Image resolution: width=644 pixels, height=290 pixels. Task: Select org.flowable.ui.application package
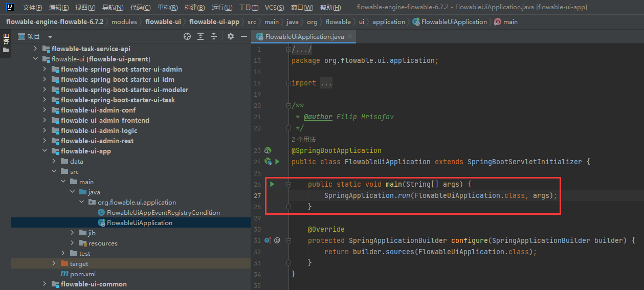pos(137,202)
